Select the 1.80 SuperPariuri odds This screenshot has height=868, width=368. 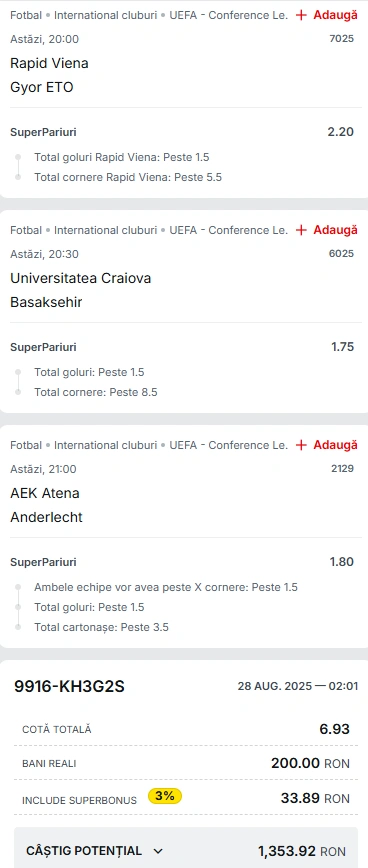(341, 561)
